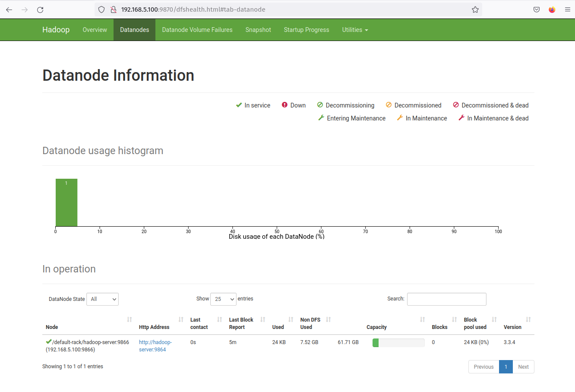
Task: Click the Next pagination button
Action: coord(523,367)
